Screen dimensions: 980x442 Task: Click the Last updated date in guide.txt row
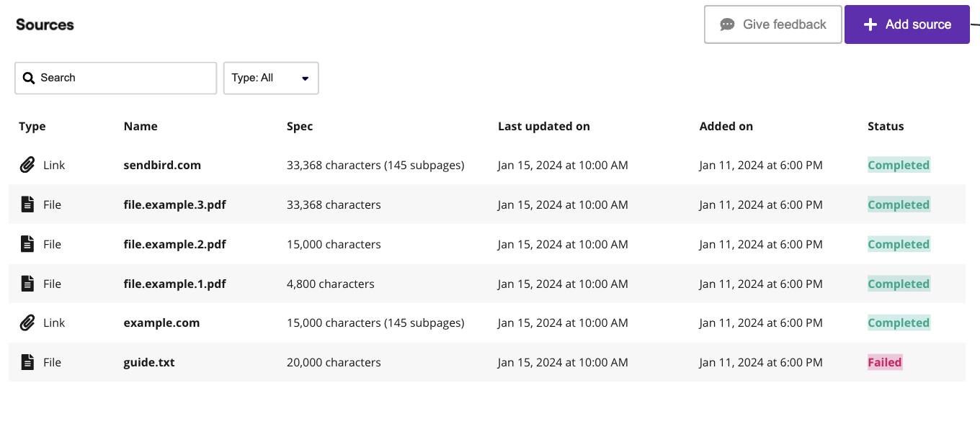click(x=563, y=362)
